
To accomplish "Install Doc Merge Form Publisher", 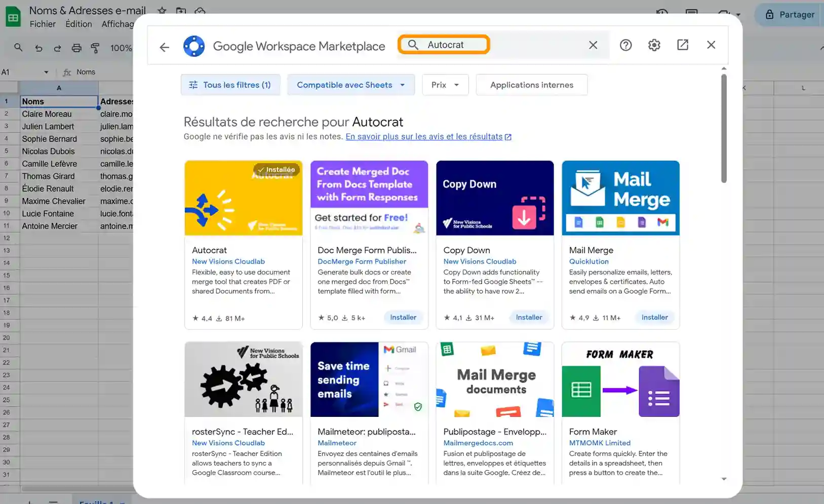I will click(403, 317).
